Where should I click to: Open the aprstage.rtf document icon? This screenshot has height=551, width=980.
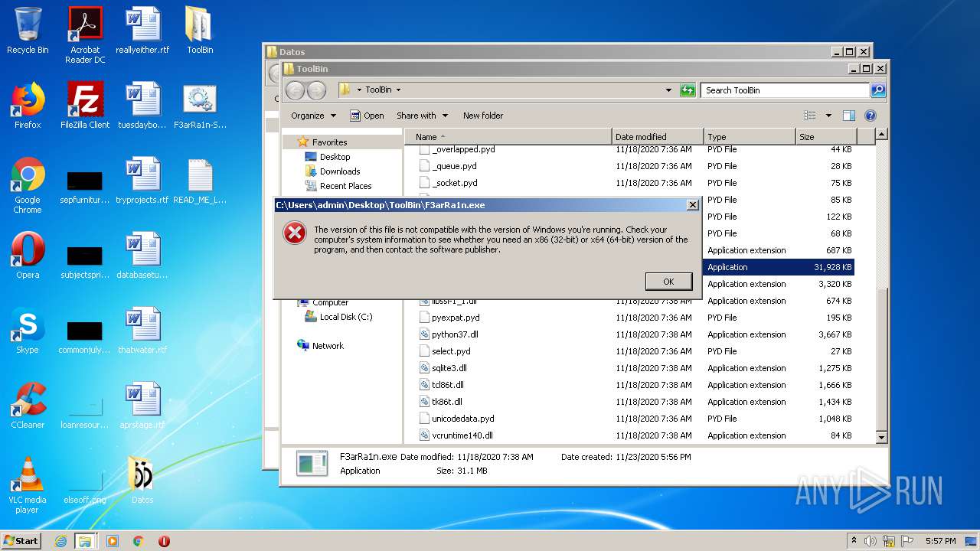coord(142,406)
